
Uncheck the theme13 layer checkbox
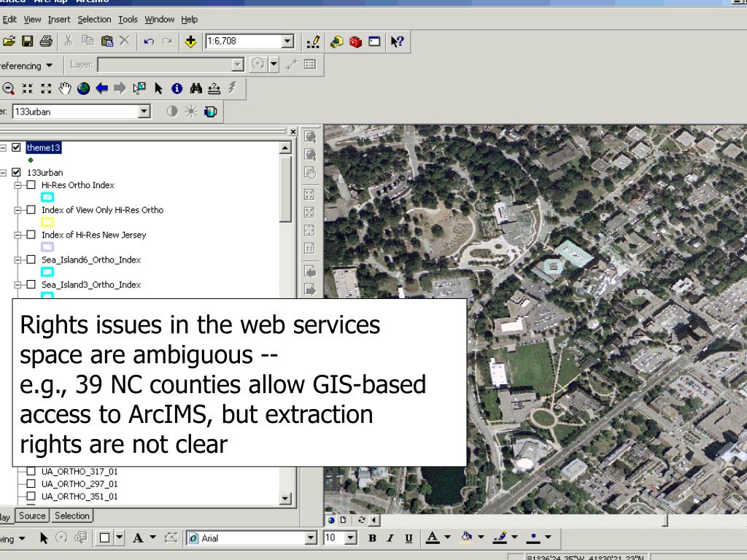click(16, 147)
